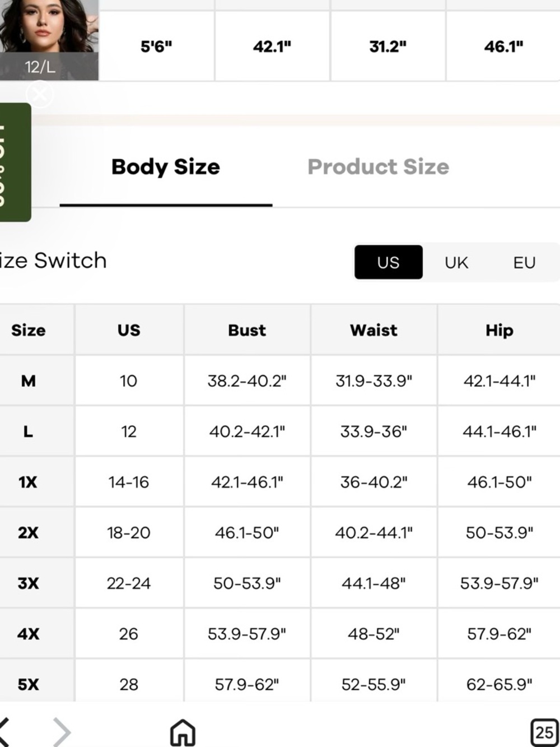Switch size units to EU
Image resolution: width=560 pixels, height=747 pixels.
tap(524, 262)
